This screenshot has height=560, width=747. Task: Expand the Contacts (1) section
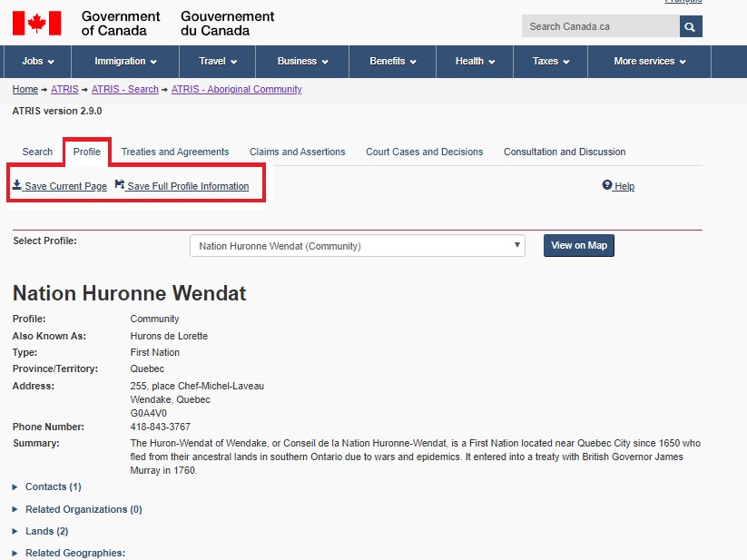53,487
